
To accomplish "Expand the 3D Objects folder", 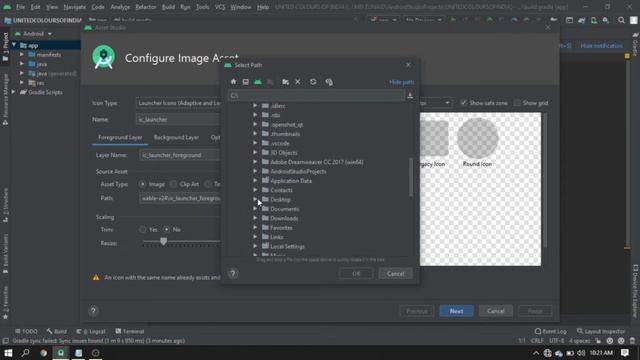I will point(255,152).
